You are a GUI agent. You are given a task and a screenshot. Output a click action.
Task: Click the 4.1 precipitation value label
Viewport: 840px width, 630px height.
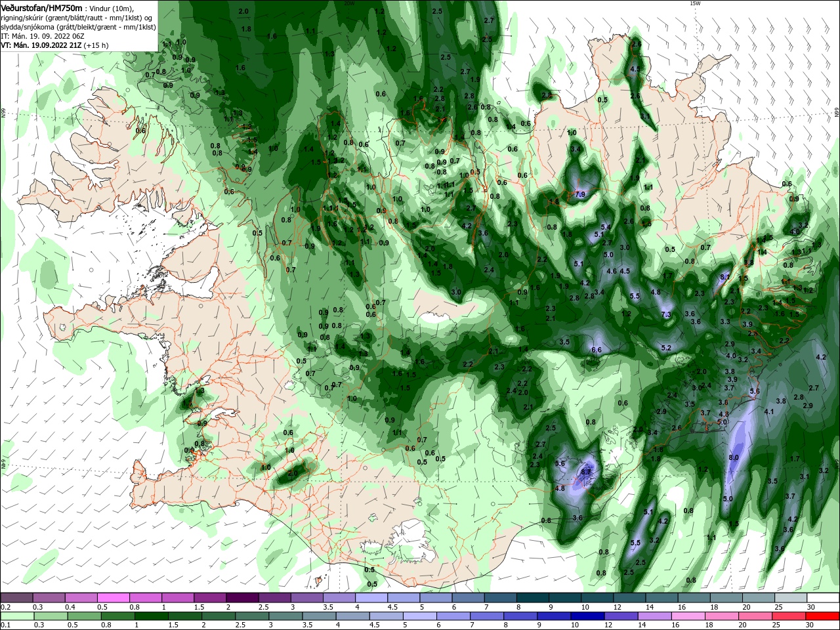coord(770,411)
